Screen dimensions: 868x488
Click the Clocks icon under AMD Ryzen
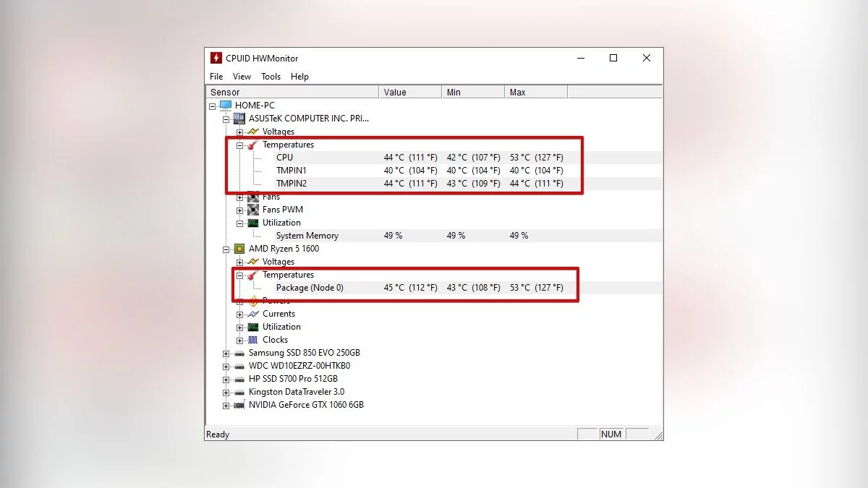click(253, 340)
